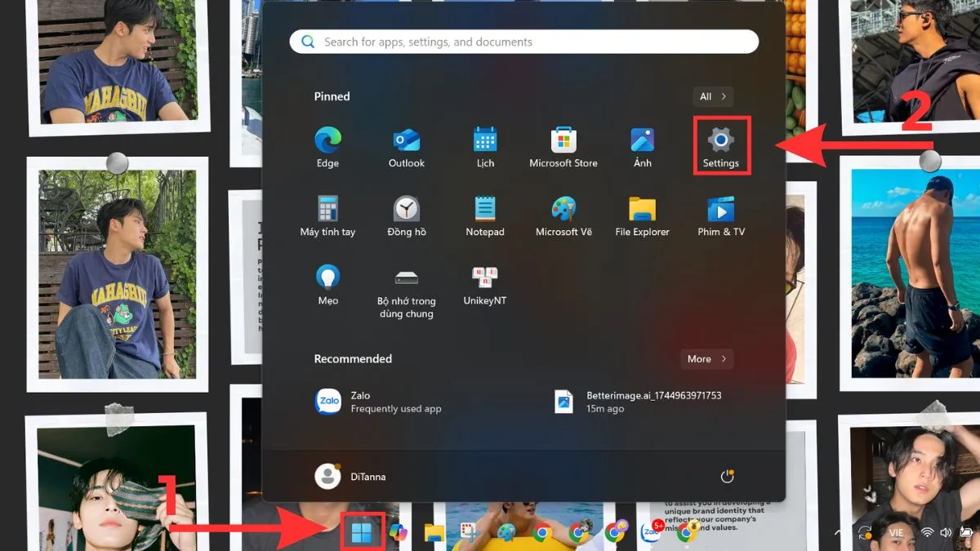
Task: Expand More under Recommended section
Action: coord(706,358)
